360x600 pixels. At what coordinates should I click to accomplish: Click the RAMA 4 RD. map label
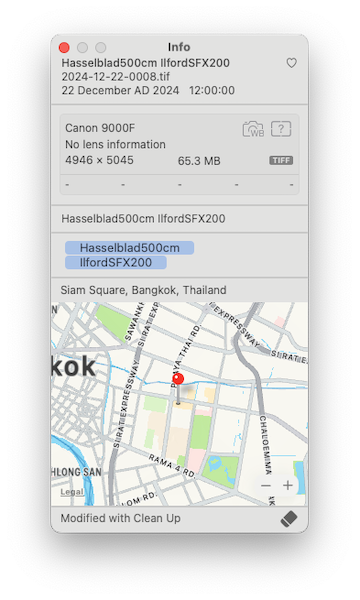pyautogui.click(x=172, y=466)
